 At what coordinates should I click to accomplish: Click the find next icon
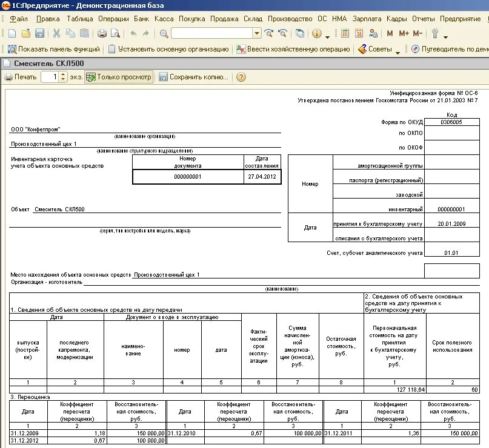(269, 33)
